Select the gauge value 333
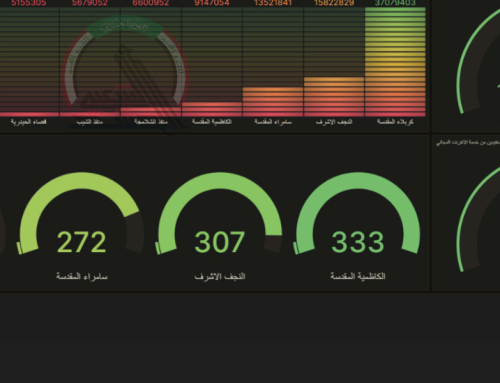The height and width of the screenshot is (383, 500). (x=358, y=242)
